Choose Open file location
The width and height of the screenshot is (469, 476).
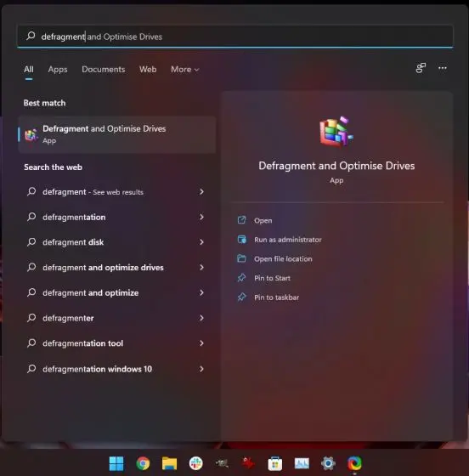[283, 258]
